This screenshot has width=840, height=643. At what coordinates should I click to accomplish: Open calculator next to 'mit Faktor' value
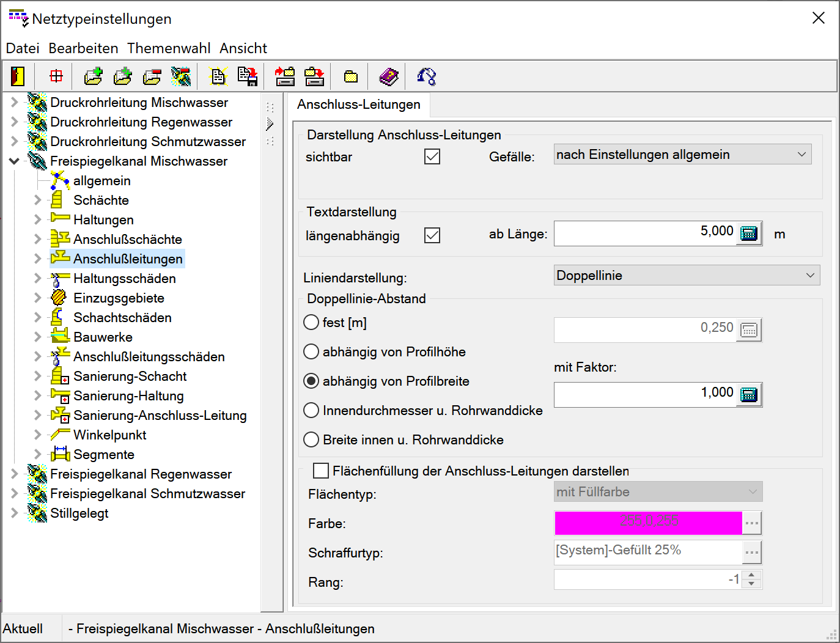point(749,395)
